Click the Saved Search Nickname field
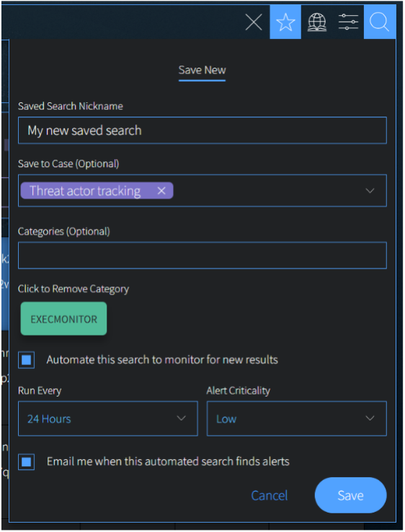405x532 pixels. click(x=202, y=130)
